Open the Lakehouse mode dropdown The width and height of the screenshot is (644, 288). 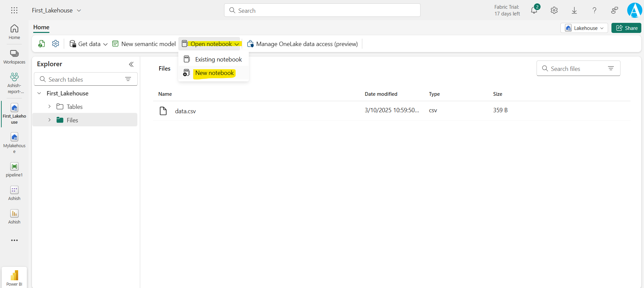pyautogui.click(x=584, y=28)
